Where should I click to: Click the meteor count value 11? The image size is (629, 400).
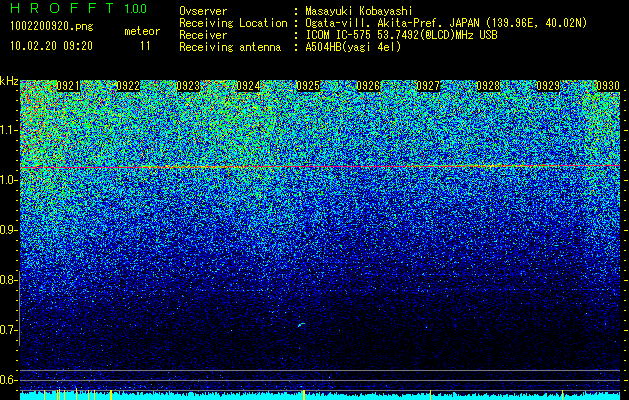(145, 46)
